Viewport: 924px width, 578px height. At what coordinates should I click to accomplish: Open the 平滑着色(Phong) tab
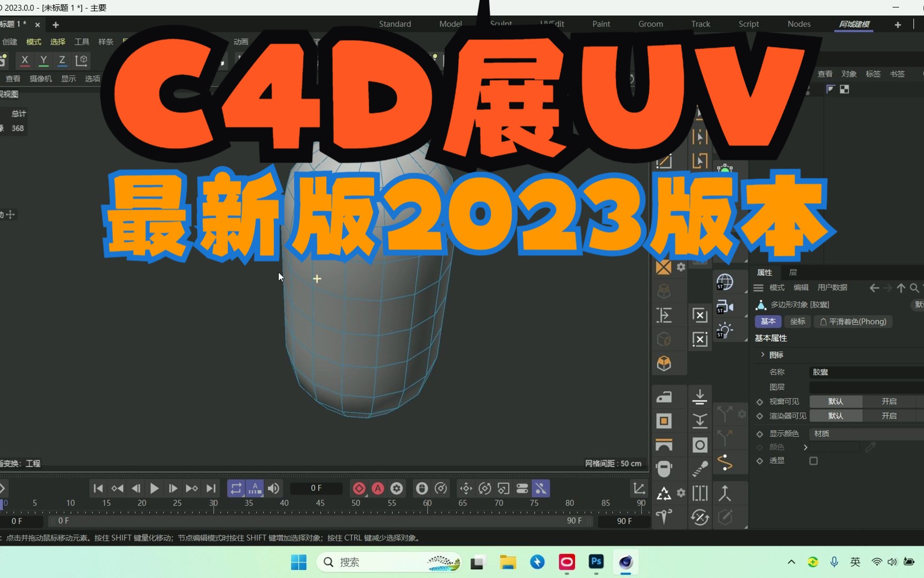coord(853,322)
